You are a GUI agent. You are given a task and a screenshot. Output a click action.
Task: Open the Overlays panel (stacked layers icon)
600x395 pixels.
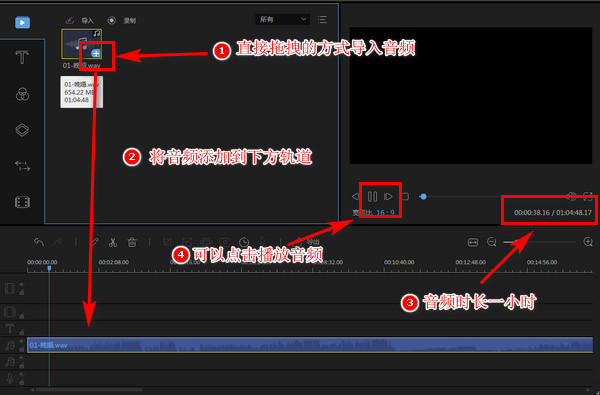[22, 130]
